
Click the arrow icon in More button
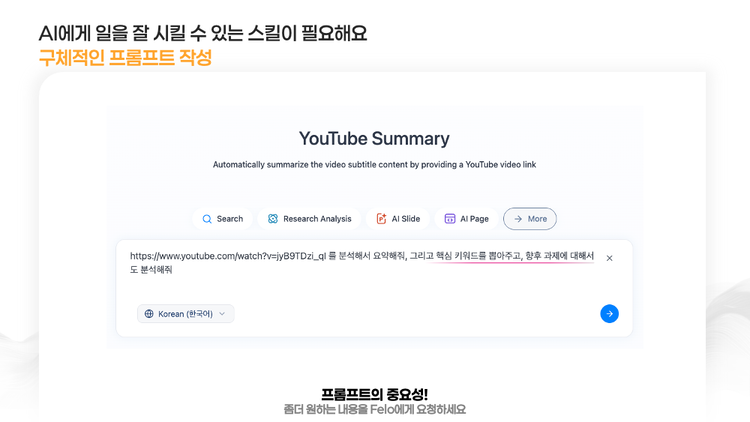[518, 219]
